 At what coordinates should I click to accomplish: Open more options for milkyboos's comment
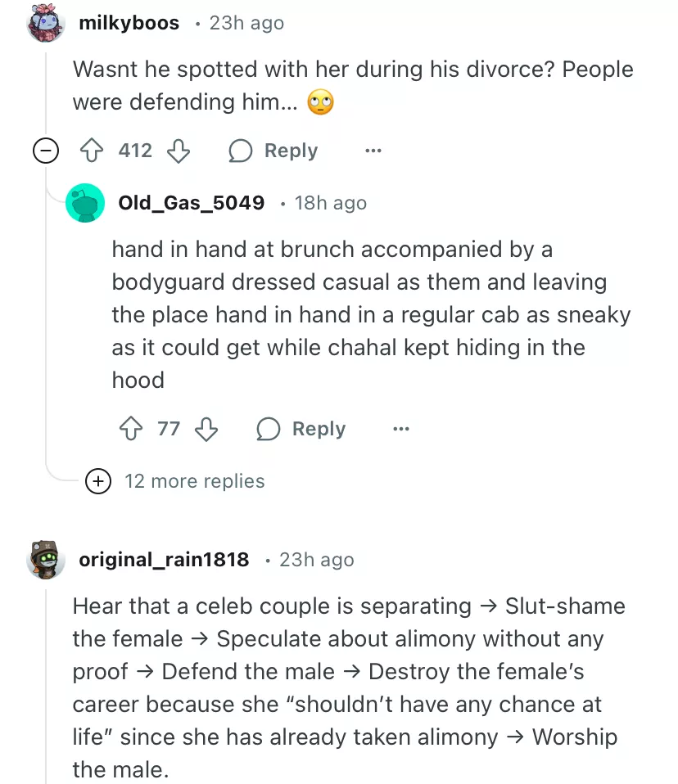pyautogui.click(x=373, y=151)
